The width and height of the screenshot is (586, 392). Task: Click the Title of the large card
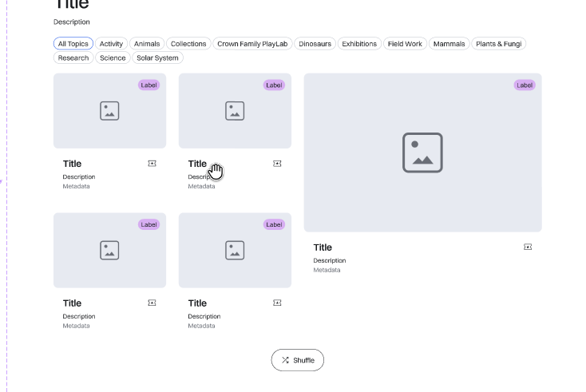[x=323, y=247]
